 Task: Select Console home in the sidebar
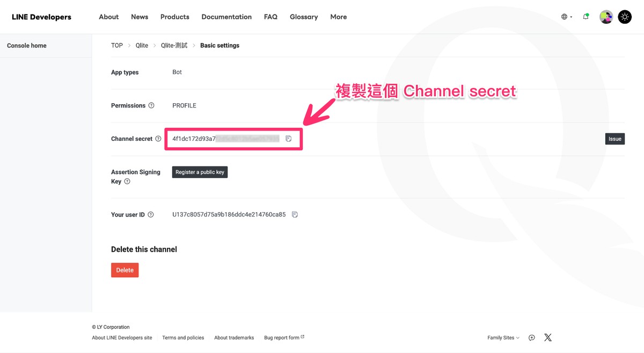tap(27, 46)
